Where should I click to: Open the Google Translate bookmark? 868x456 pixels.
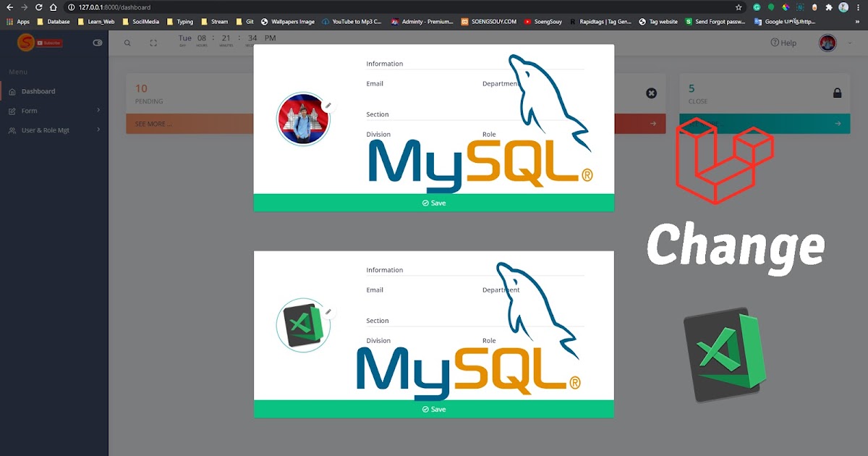(x=785, y=22)
